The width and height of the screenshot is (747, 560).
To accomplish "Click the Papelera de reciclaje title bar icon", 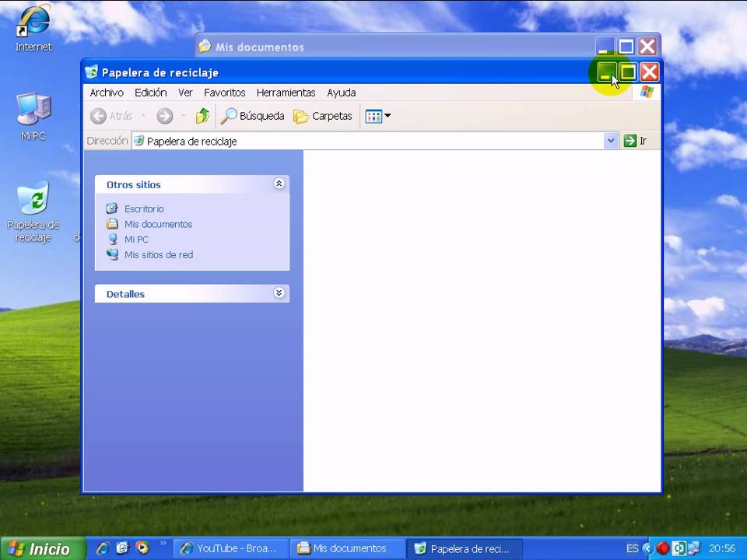I will (91, 72).
